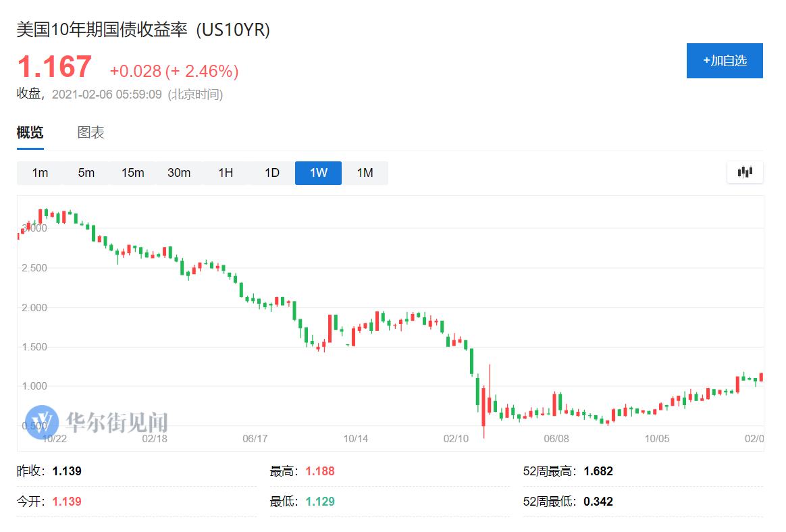The height and width of the screenshot is (532, 786).
Task: Click the 52周最高 value 1.682
Action: (598, 471)
